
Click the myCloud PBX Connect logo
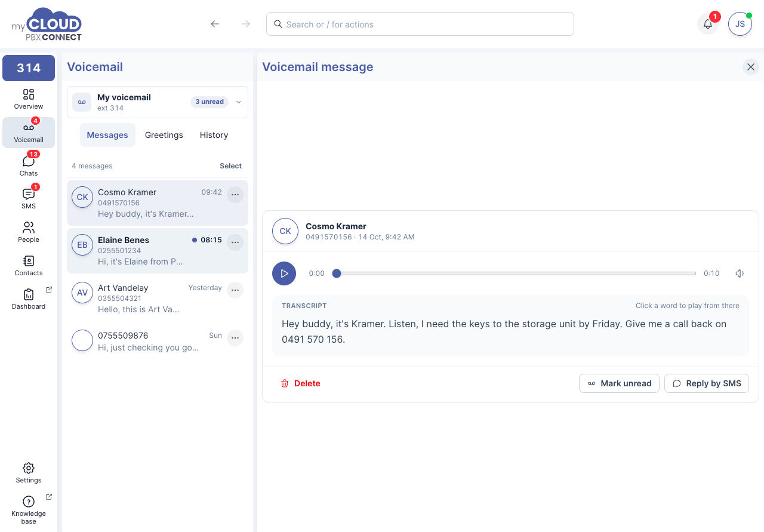pyautogui.click(x=47, y=24)
